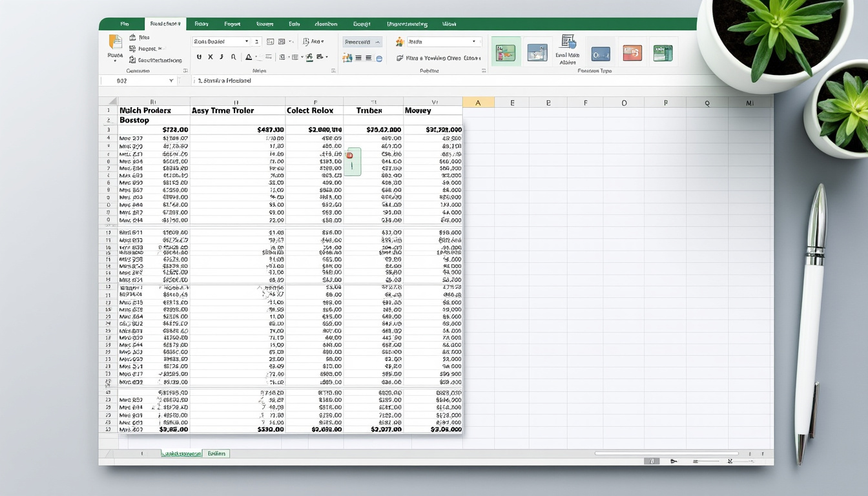Image resolution: width=868 pixels, height=496 pixels.
Task: Expand the font group dialog launcher
Action: tap(333, 70)
